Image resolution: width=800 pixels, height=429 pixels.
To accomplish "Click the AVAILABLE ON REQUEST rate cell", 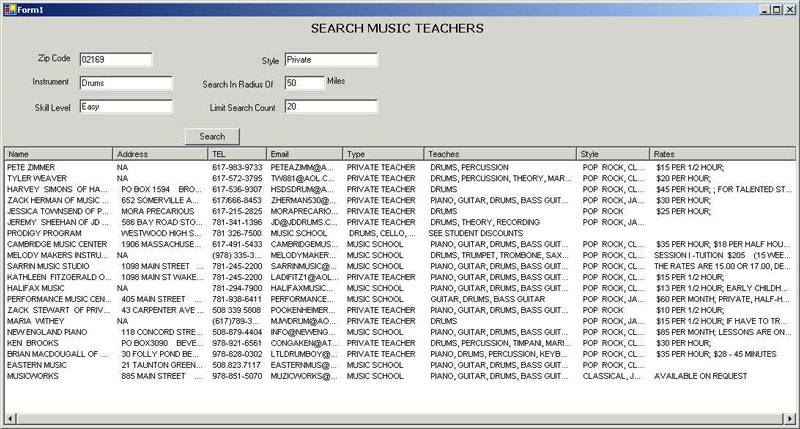I will (x=701, y=376).
